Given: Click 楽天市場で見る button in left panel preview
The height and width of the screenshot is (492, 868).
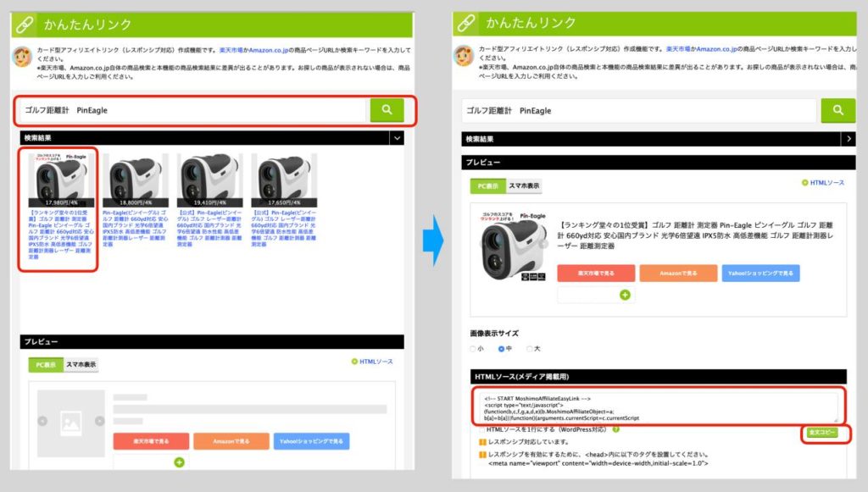Looking at the screenshot, I should click(151, 441).
